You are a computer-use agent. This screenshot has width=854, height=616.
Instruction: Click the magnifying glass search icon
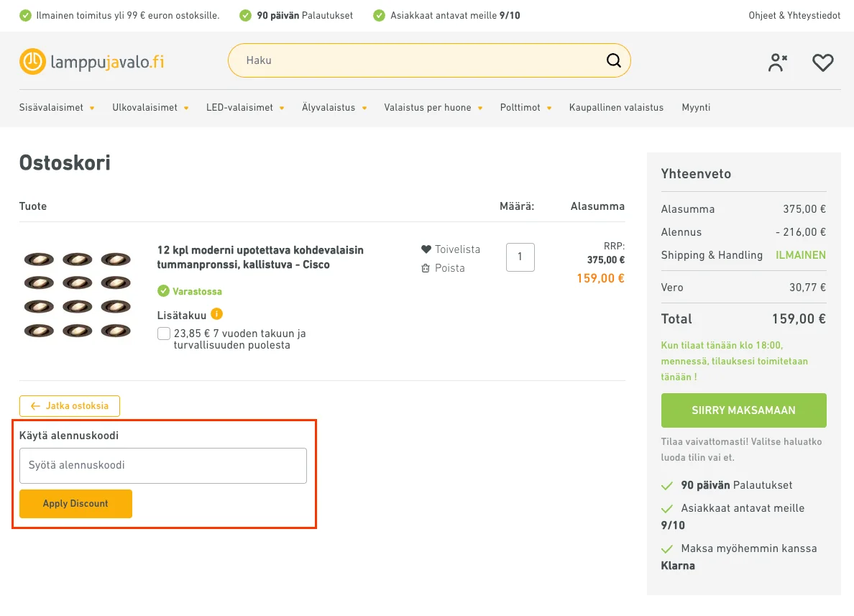tap(613, 60)
